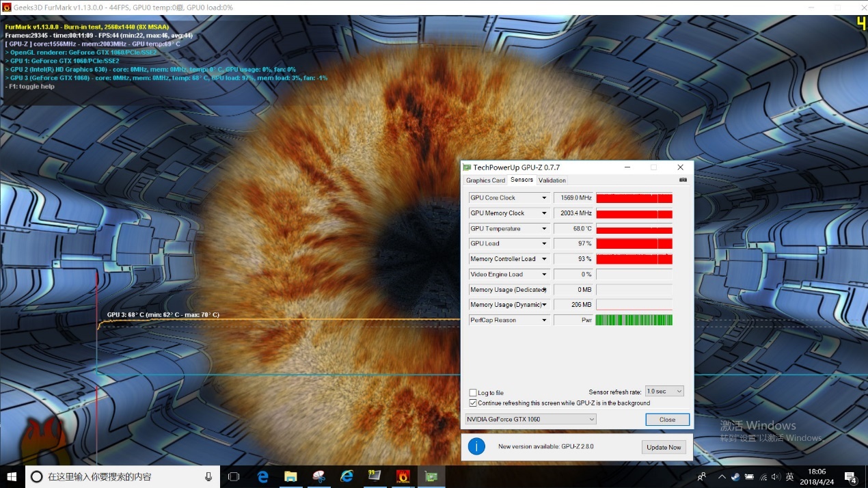The width and height of the screenshot is (868, 488).
Task: Open File Explorer from the taskbar
Action: [290, 476]
